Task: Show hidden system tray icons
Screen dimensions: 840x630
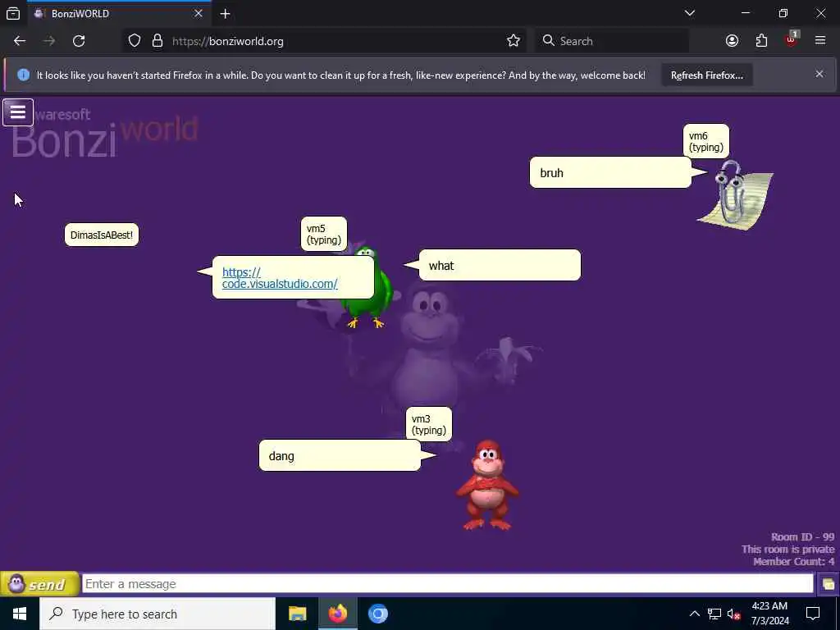Action: pyautogui.click(x=694, y=614)
